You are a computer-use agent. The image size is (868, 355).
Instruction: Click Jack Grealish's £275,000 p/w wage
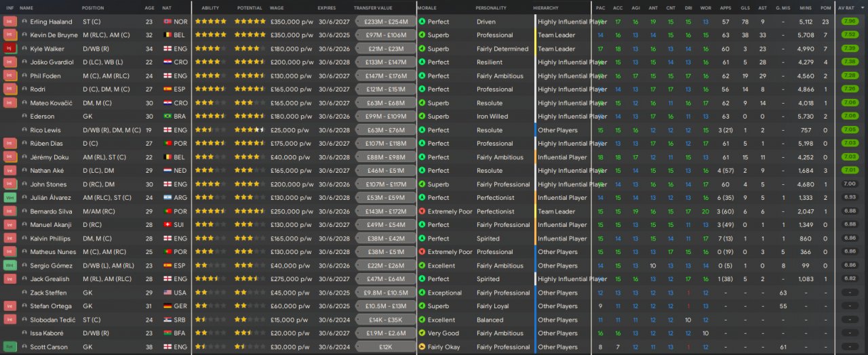coord(291,279)
